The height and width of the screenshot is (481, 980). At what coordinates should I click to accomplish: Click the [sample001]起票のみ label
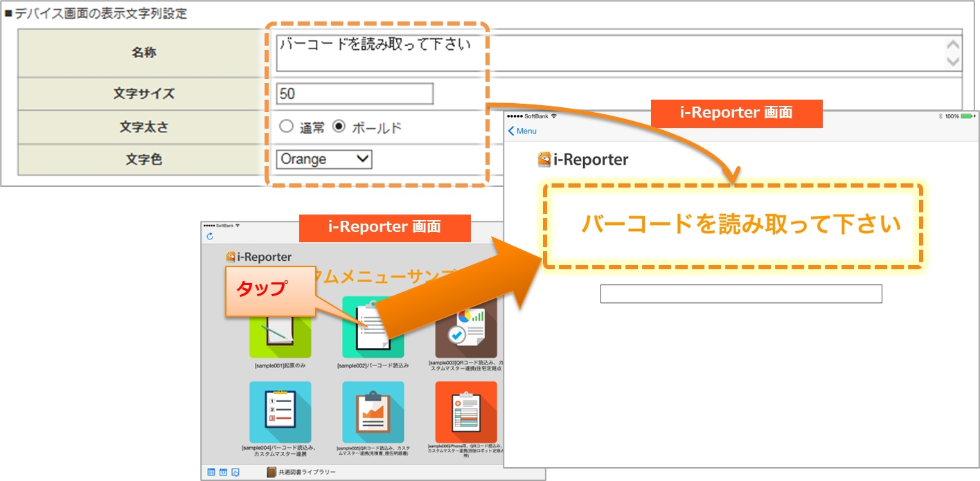tap(280, 365)
